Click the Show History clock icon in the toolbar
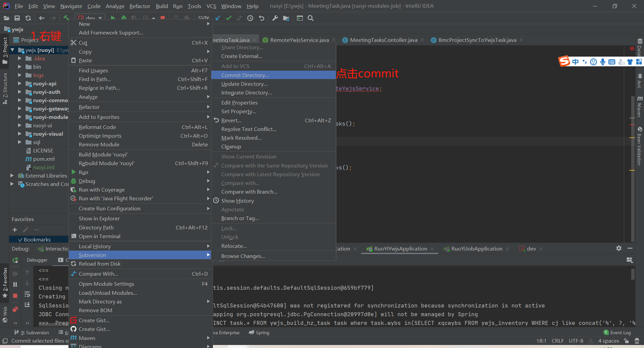 click(x=250, y=18)
